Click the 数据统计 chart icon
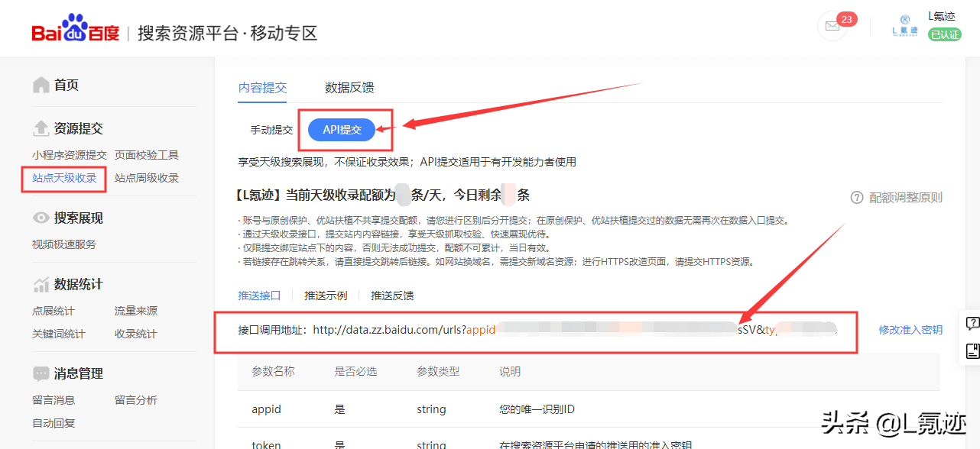The image size is (980, 449). tap(41, 284)
